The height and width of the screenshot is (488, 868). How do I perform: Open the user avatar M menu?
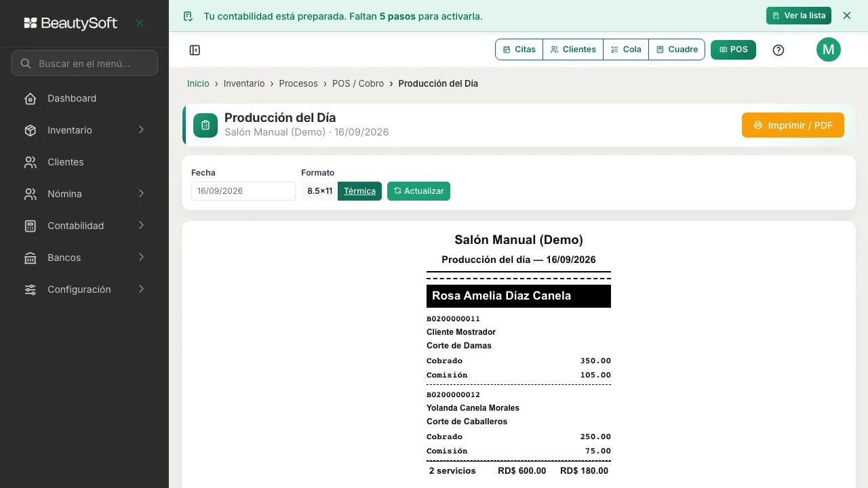coord(829,49)
